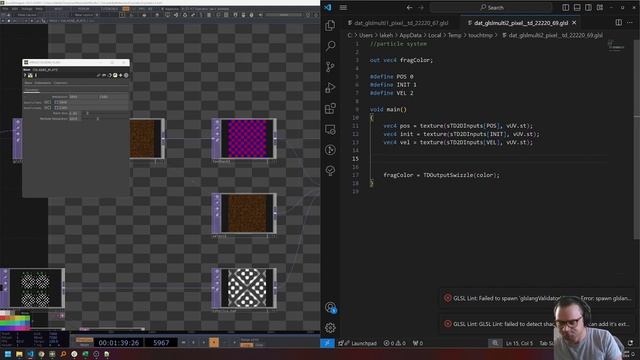
Task: Open Extensions view in VS Code
Action: pyautogui.click(x=330, y=108)
